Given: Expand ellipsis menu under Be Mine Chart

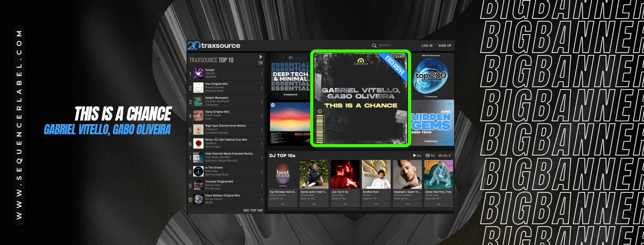Looking at the screenshot, I should coord(376,204).
